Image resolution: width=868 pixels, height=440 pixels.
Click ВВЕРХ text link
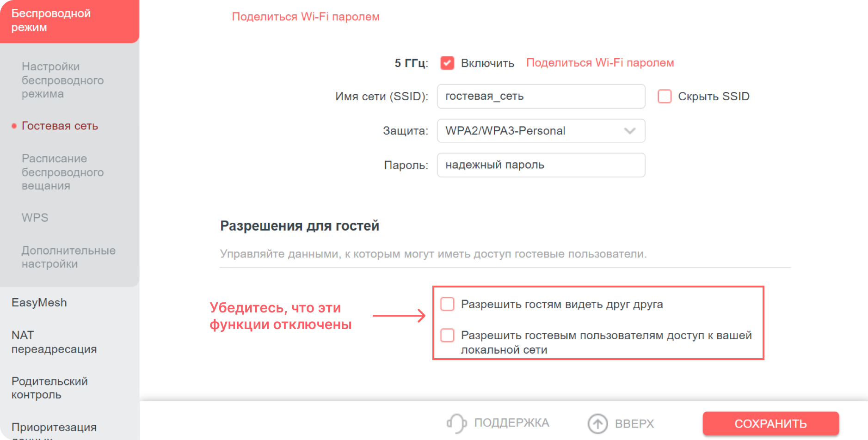[x=634, y=423]
